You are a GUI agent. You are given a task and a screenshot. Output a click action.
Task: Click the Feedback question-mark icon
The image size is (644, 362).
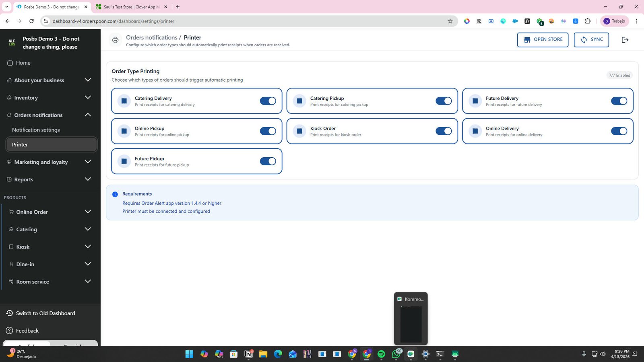(x=10, y=331)
